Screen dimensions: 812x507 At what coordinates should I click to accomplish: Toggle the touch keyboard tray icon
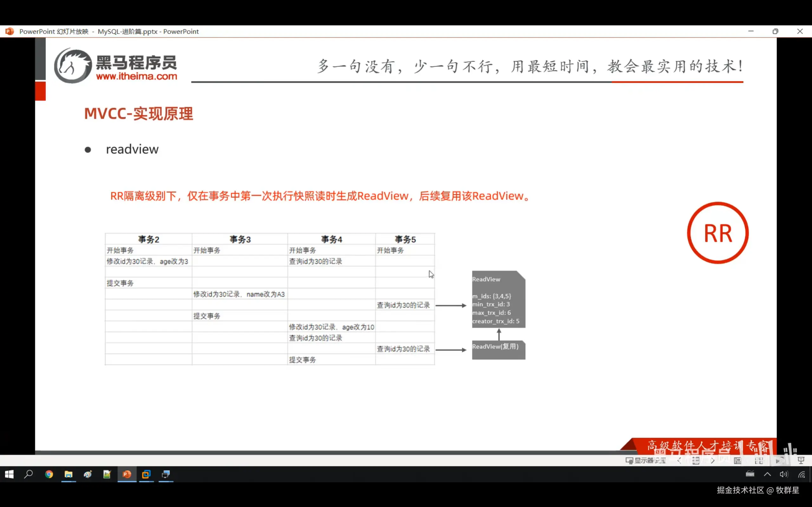(x=750, y=474)
